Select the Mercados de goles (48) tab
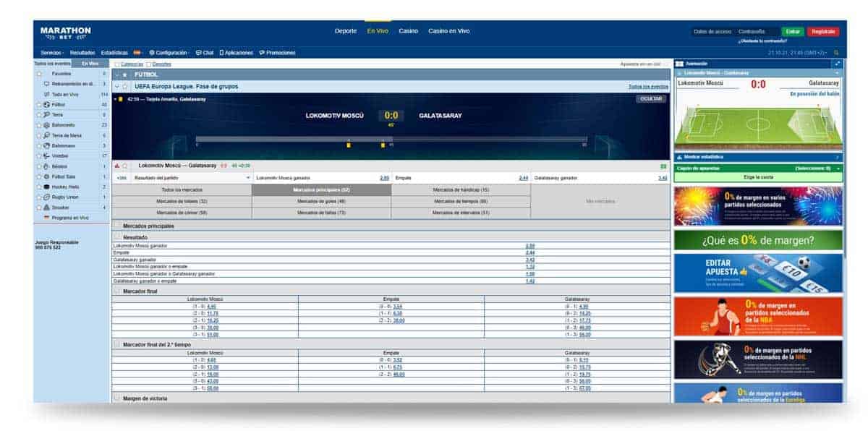This screenshot has height=431, width=868. coord(321,201)
